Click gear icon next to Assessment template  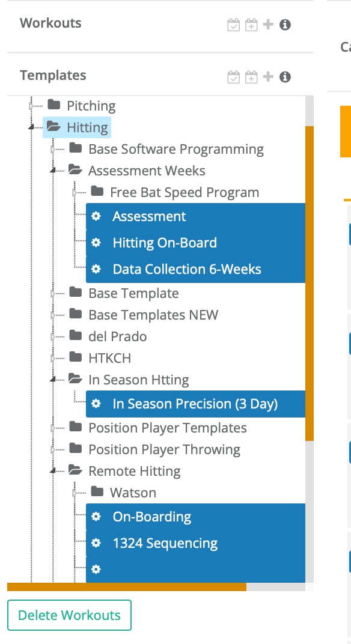(96, 216)
